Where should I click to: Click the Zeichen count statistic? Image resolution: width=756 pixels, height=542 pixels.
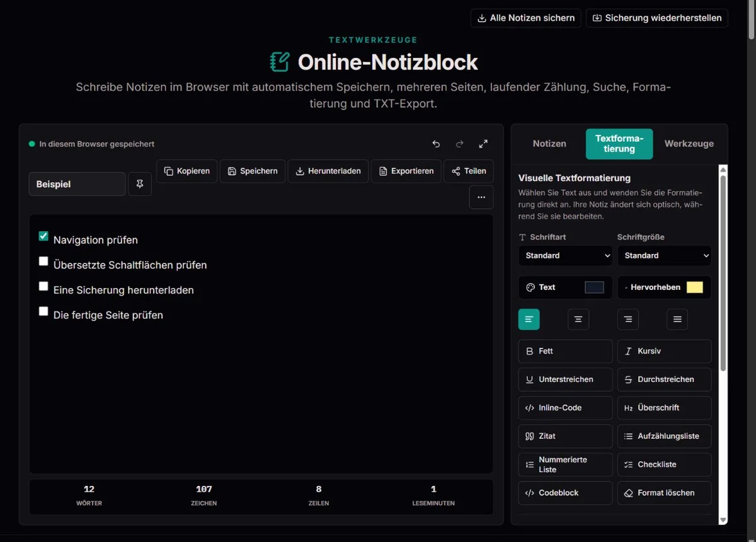click(203, 496)
